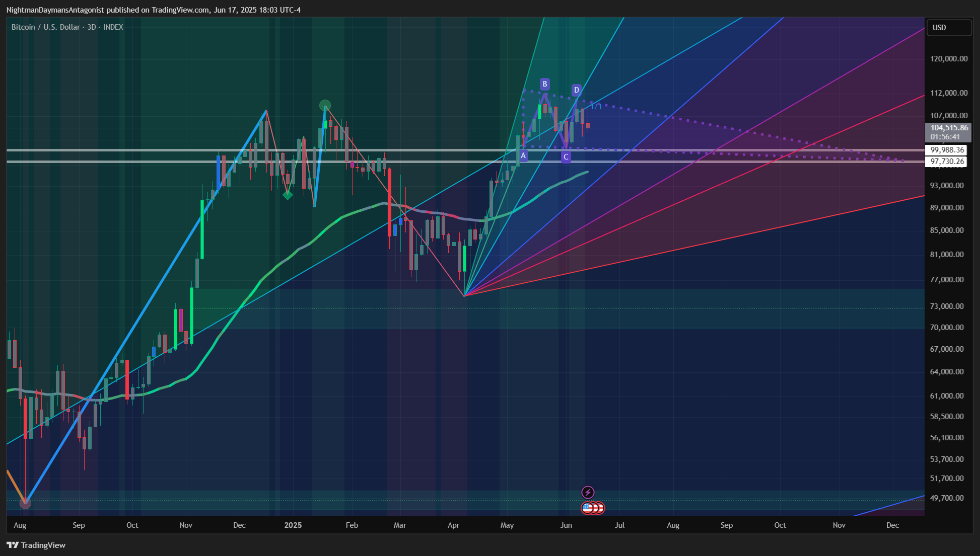Click the Feb label on the time axis
980x556 pixels.
tap(352, 525)
